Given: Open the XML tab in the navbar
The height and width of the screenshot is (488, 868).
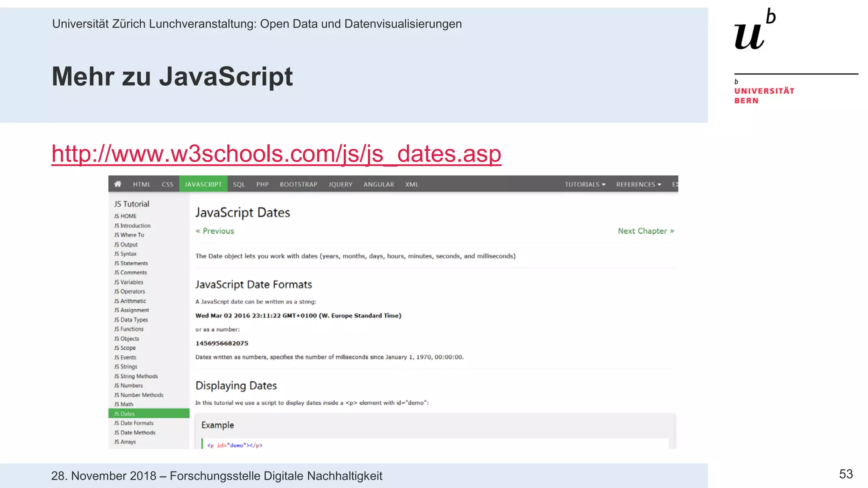Looking at the screenshot, I should [x=412, y=184].
